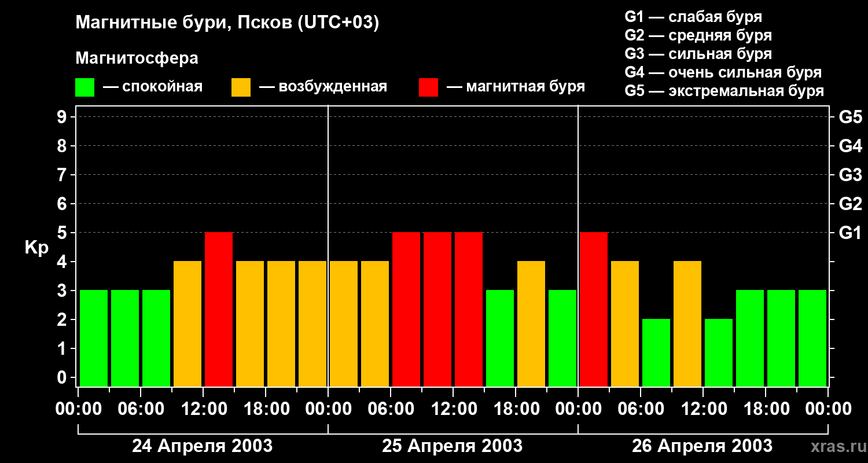Click the "Магнитосфера" heading
The image size is (868, 463).
tap(137, 58)
